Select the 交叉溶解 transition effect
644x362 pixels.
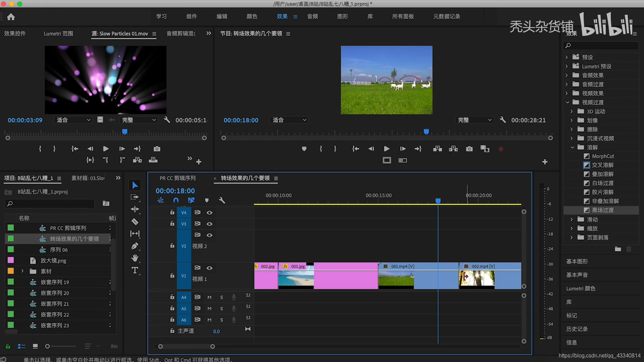point(602,165)
